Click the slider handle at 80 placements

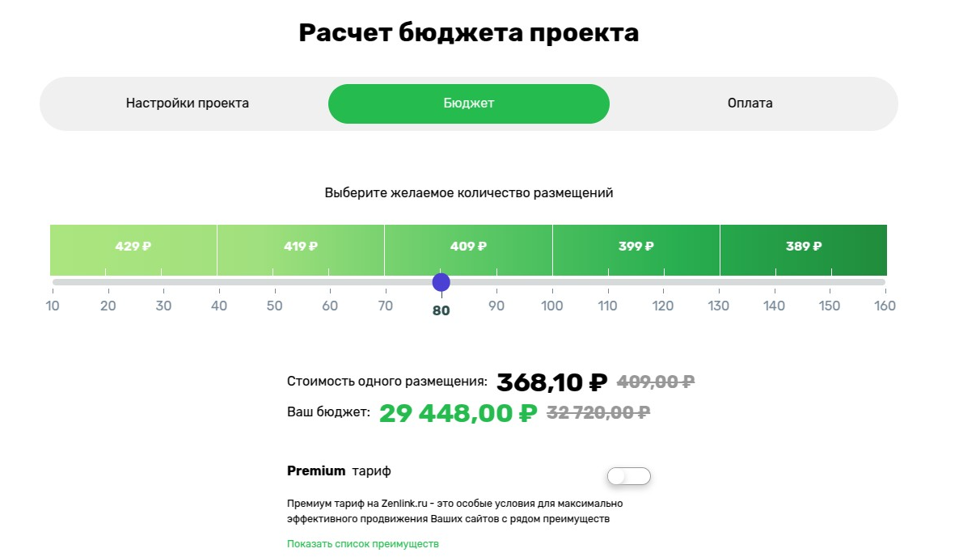441,282
